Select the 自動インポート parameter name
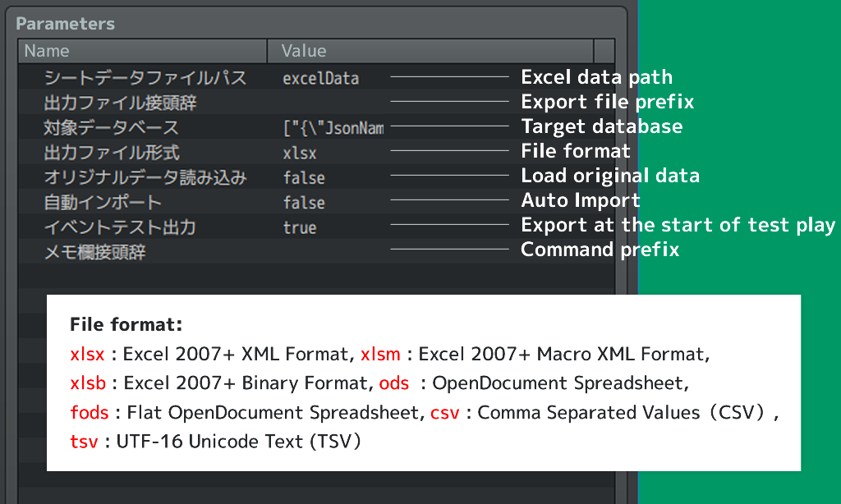This screenshot has width=841, height=504. point(103,202)
